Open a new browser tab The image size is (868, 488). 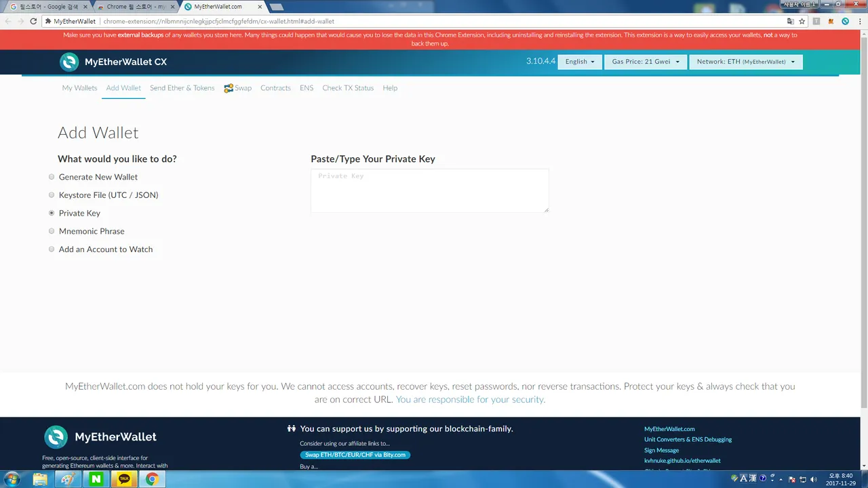276,7
